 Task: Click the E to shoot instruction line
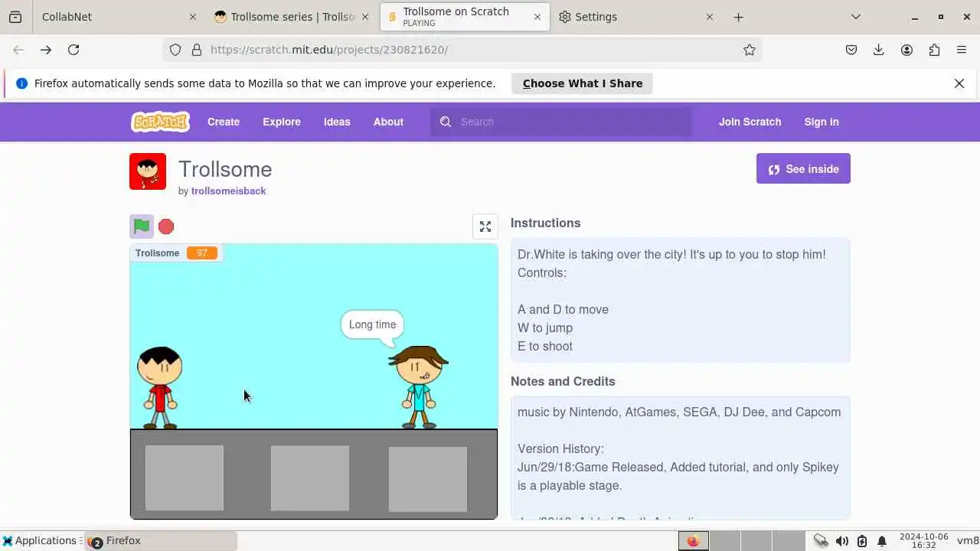(545, 347)
